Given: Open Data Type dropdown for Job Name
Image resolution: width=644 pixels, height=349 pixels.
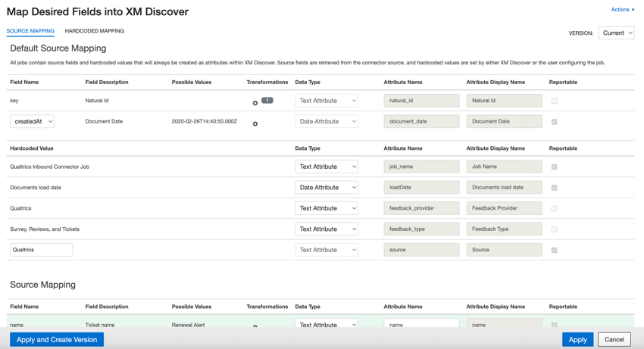Looking at the screenshot, I should [x=326, y=167].
